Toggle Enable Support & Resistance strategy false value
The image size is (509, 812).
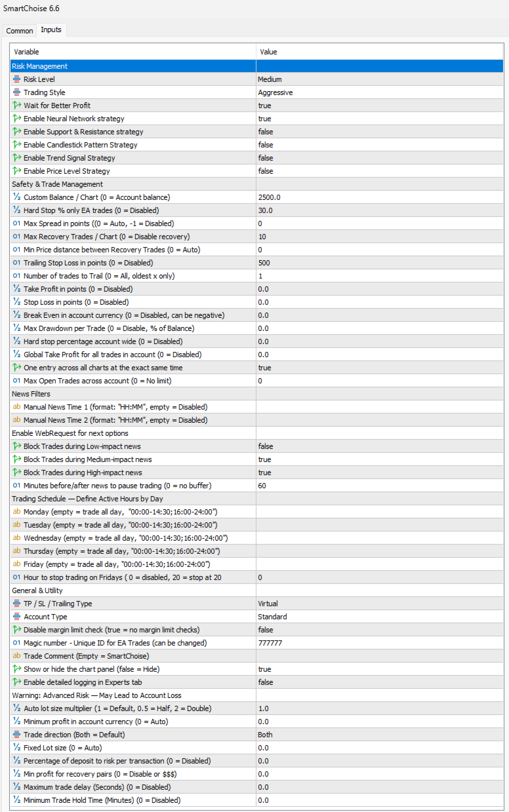[380, 132]
